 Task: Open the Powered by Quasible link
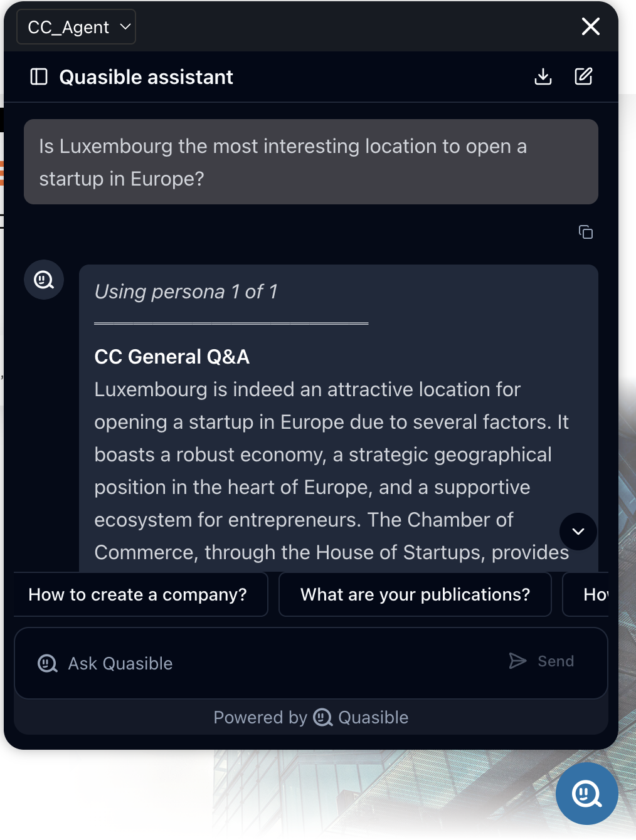pyautogui.click(x=311, y=717)
